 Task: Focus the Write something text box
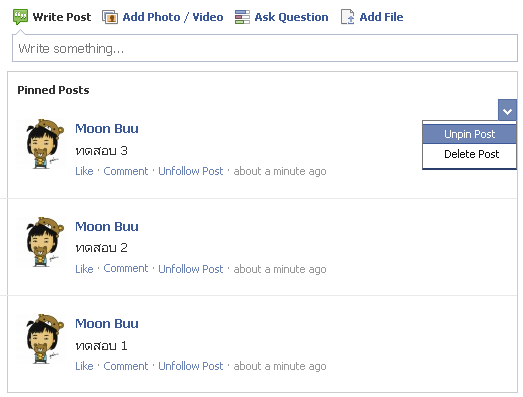[x=265, y=48]
